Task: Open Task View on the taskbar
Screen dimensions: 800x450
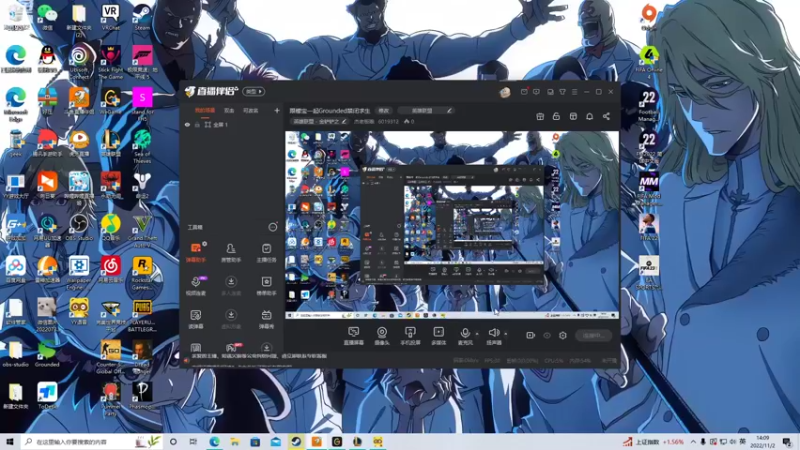Action: click(193, 442)
